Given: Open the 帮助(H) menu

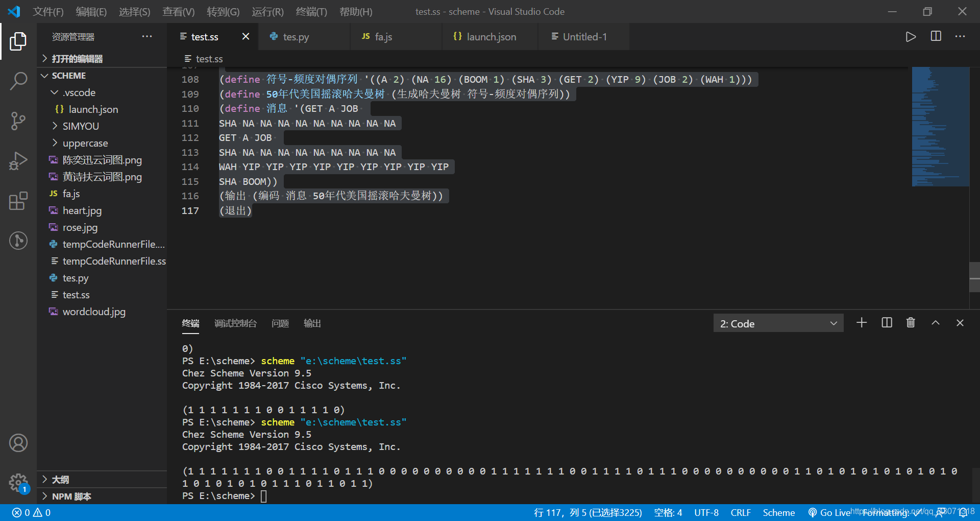Looking at the screenshot, I should (356, 11).
